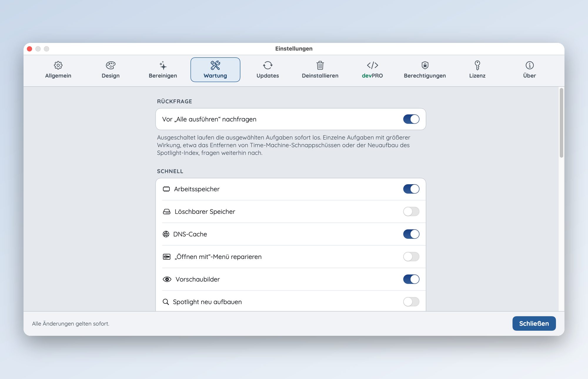Close the Einstellungen window with red button
Screen dimensions: 588x379
29,49
